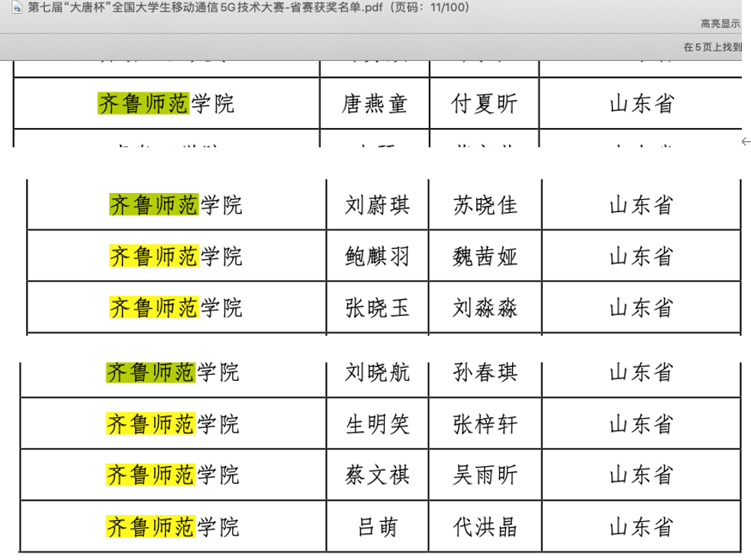Click yellow highlighted 齐鲁师范 in 生明笑 row
751x560 pixels.
(150, 423)
